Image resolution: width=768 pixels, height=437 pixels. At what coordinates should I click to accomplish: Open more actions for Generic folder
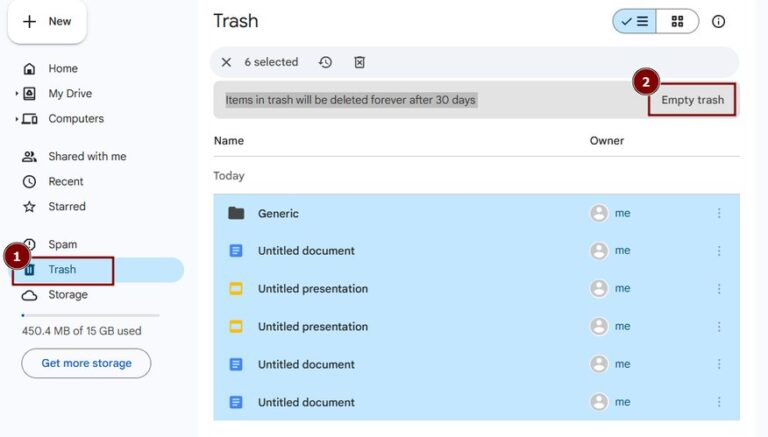point(719,213)
